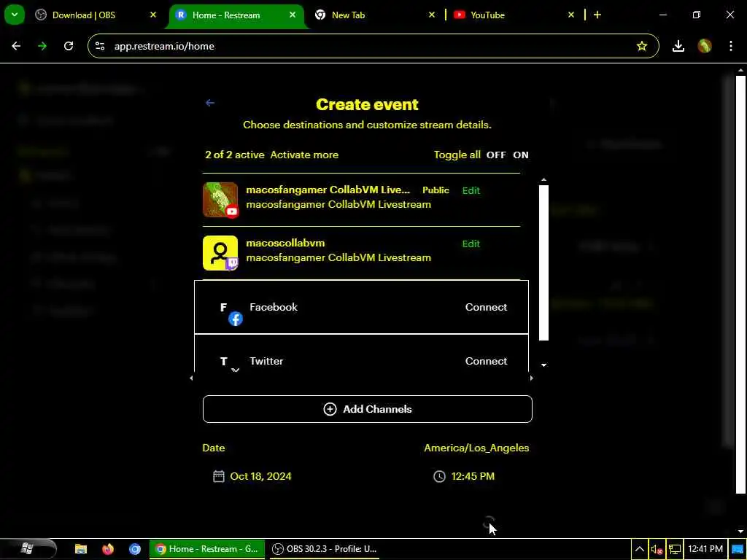This screenshot has height=560, width=747.
Task: Open the Windows Start button
Action: (x=27, y=549)
